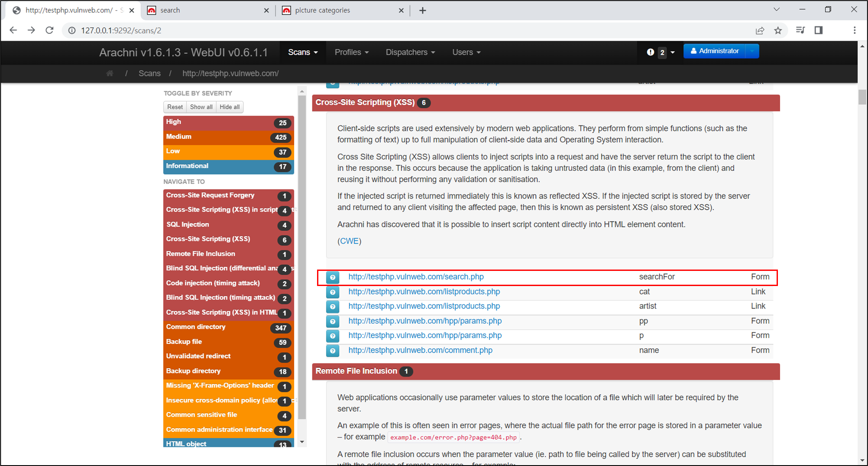Open the Scans dropdown menu
Viewport: 868px width, 466px height.
point(303,52)
